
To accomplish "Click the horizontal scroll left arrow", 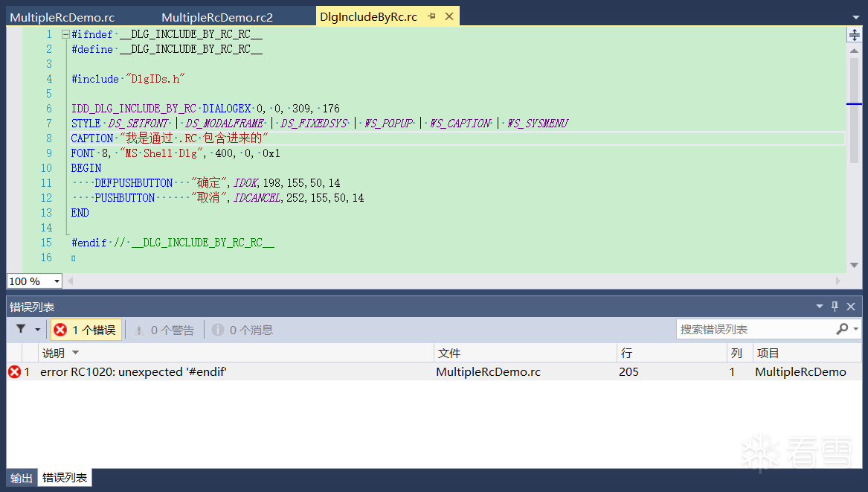I will (x=71, y=281).
